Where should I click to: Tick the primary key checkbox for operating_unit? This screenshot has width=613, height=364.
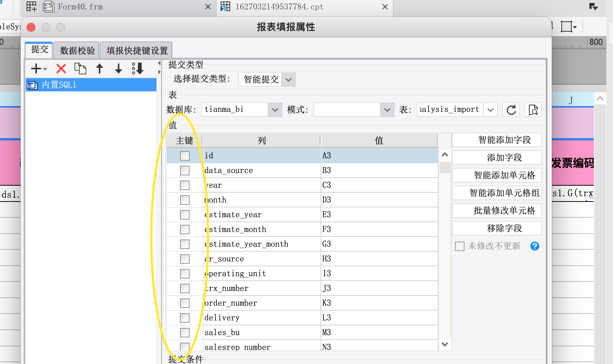click(185, 274)
